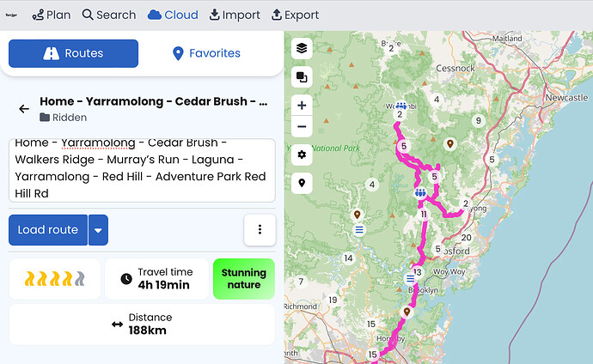Set the curviness star rating

pyautogui.click(x=54, y=279)
